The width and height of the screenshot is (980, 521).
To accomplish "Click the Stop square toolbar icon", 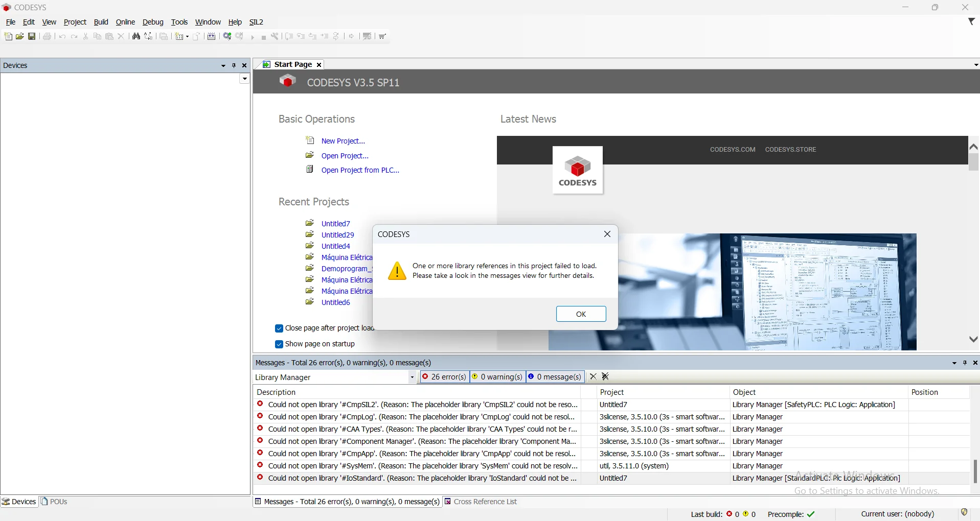I will pos(264,37).
